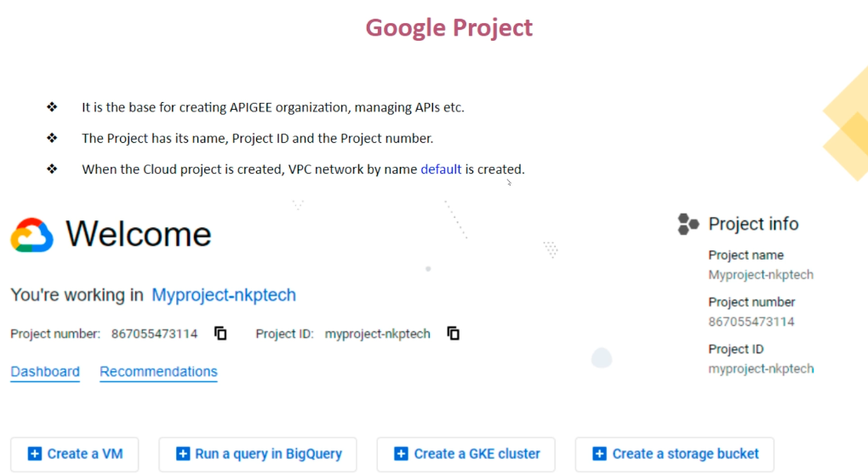Copy the project number with copy icon
868x475 pixels.
pos(220,334)
